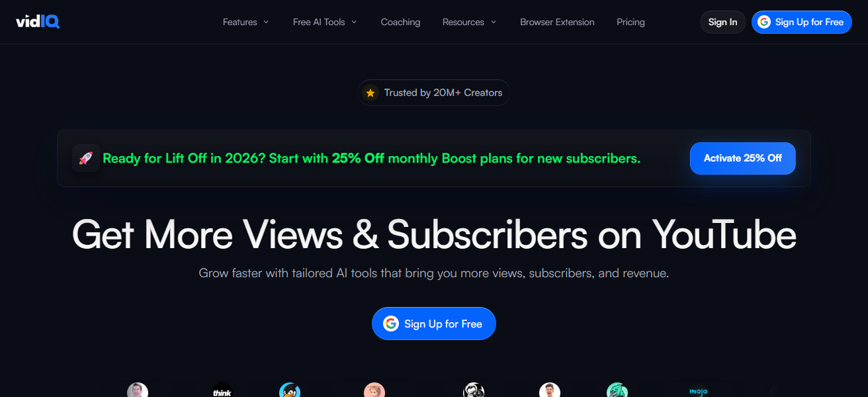Click the gold star badge icon
This screenshot has height=397, width=868.
point(370,93)
